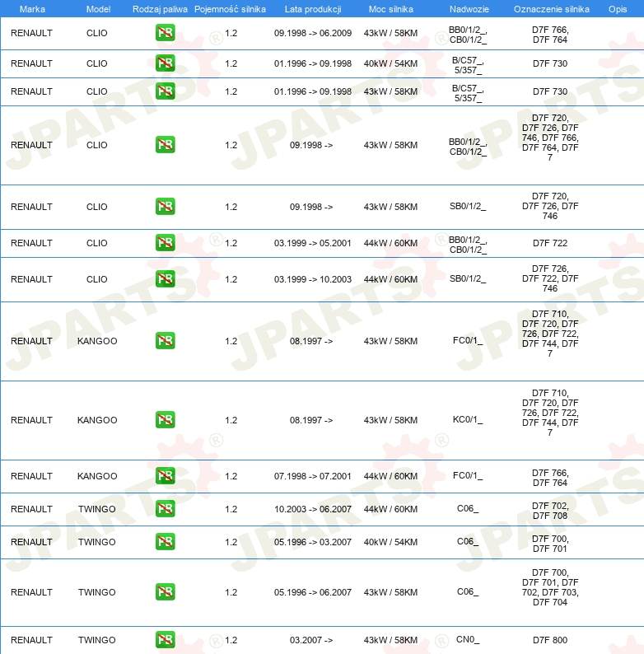Click the KC0/1_ body code cell
644x654 pixels.
click(x=468, y=419)
